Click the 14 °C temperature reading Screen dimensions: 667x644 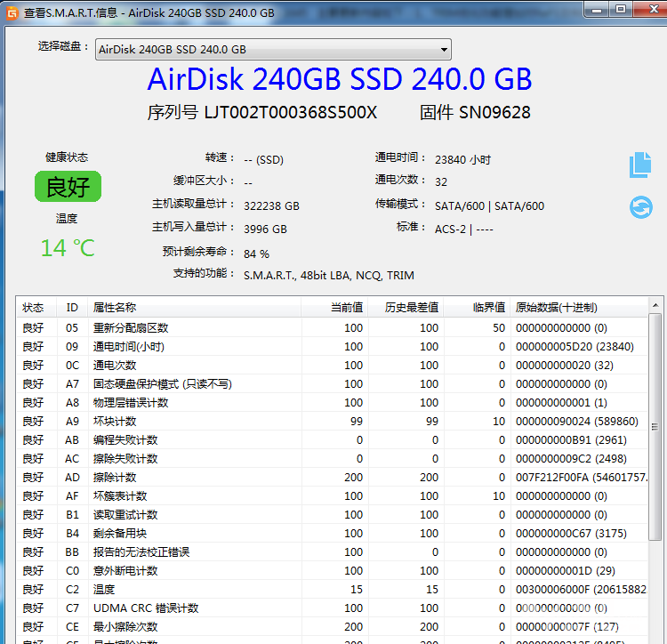(x=68, y=248)
